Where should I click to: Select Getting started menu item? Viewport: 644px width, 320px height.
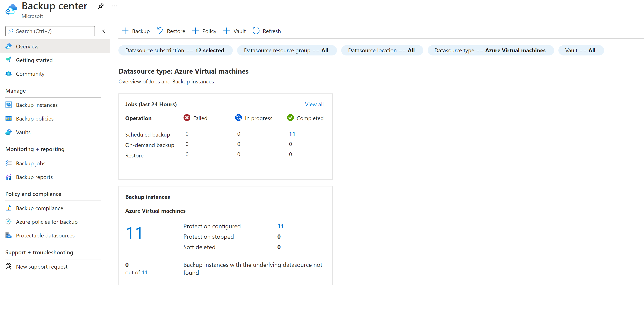35,60
